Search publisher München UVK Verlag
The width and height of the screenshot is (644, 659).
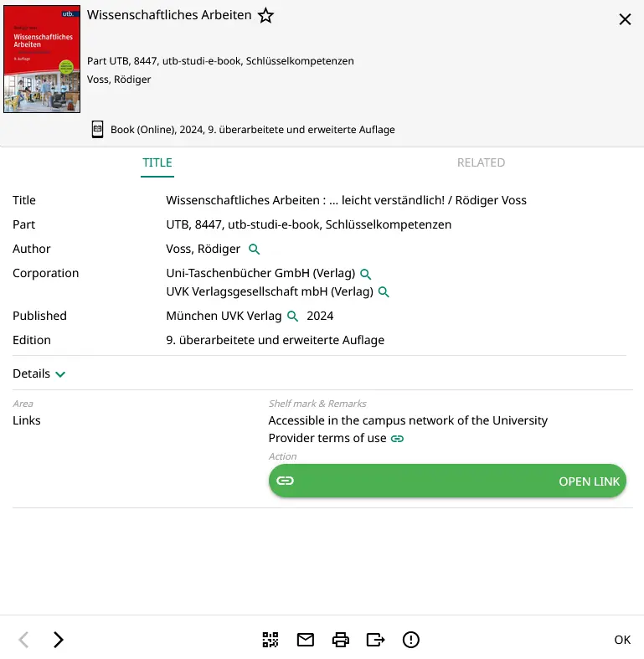click(293, 317)
